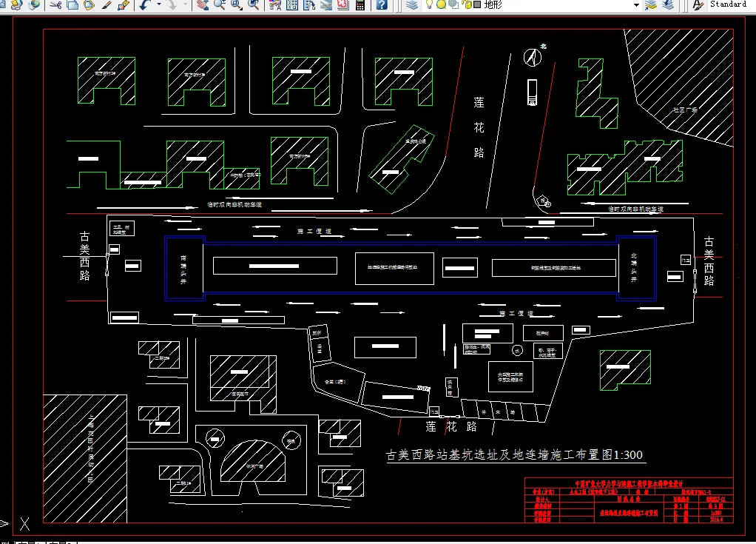Toggle layer freeze with the sun icon
This screenshot has height=544, width=756.
441,5
